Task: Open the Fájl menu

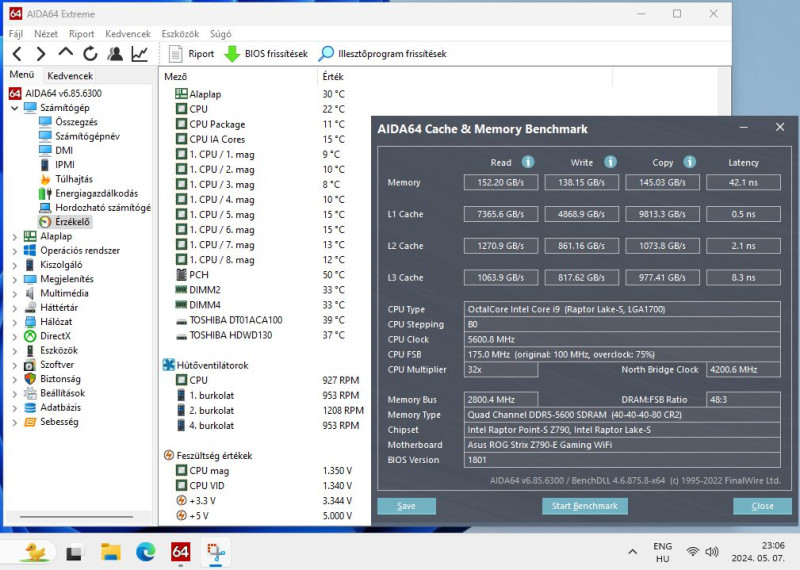Action: pyautogui.click(x=16, y=34)
